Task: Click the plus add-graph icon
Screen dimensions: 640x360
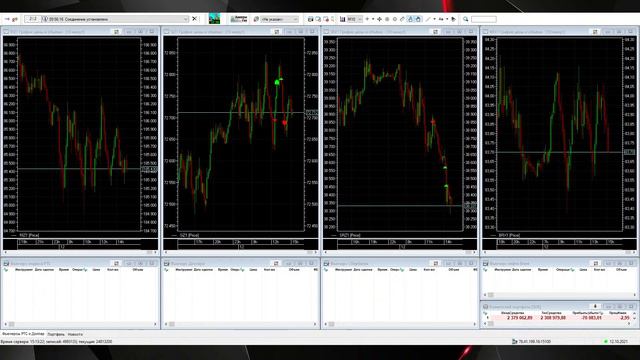Action: click(367, 19)
